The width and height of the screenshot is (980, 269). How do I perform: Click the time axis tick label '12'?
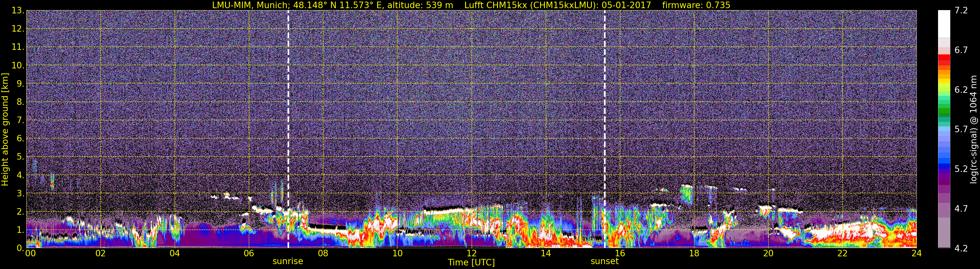(x=471, y=253)
